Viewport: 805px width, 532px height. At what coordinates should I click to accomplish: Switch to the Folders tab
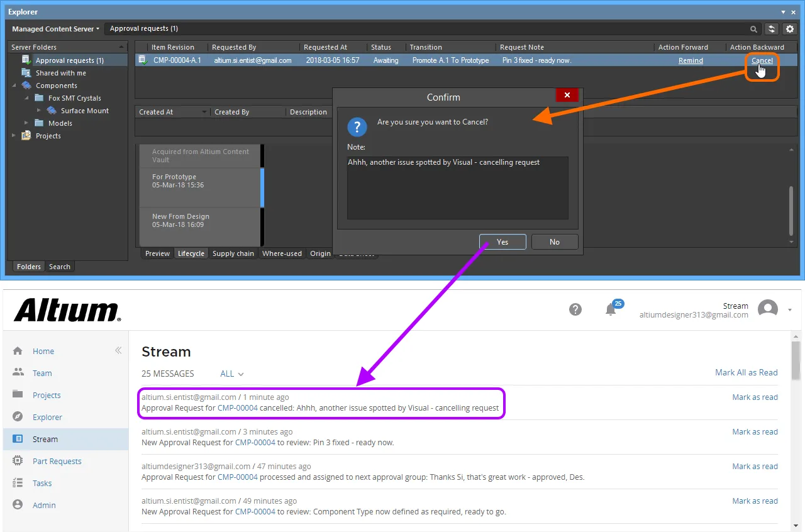coord(29,267)
